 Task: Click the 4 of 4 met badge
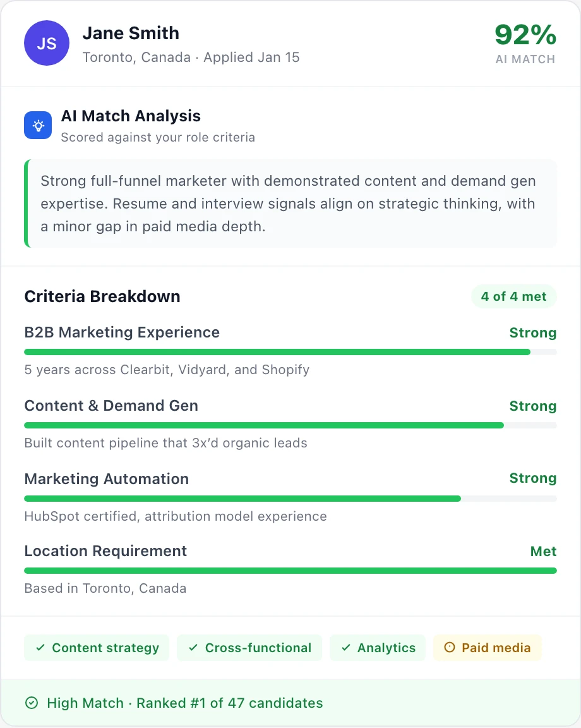[x=513, y=296]
